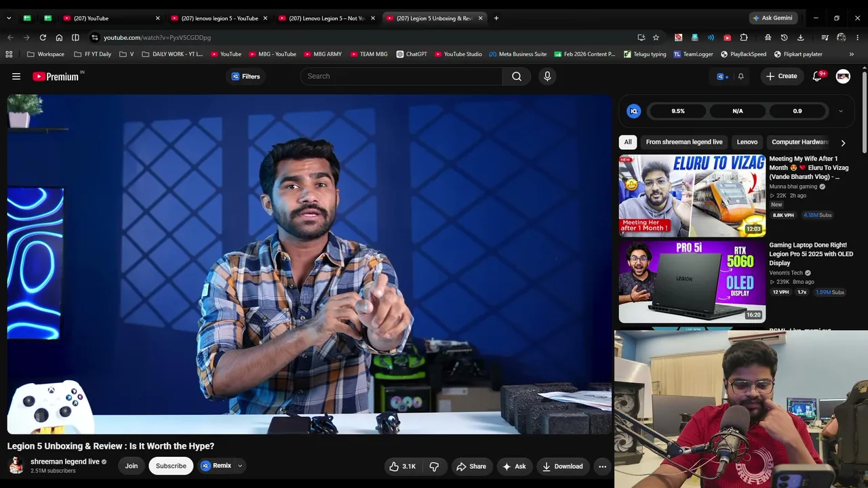
Task: Go to the browser home page
Action: (59, 37)
